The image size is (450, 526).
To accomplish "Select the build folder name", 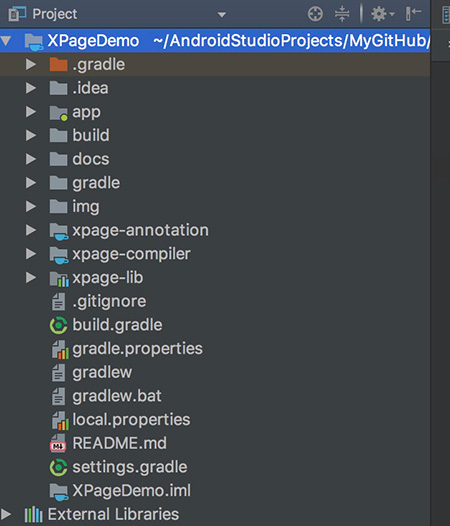I will click(91, 135).
